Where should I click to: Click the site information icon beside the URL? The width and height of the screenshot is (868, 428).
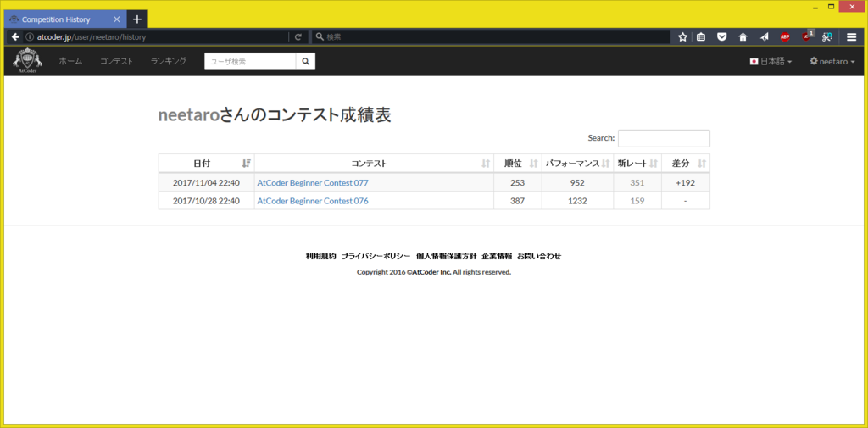click(30, 37)
